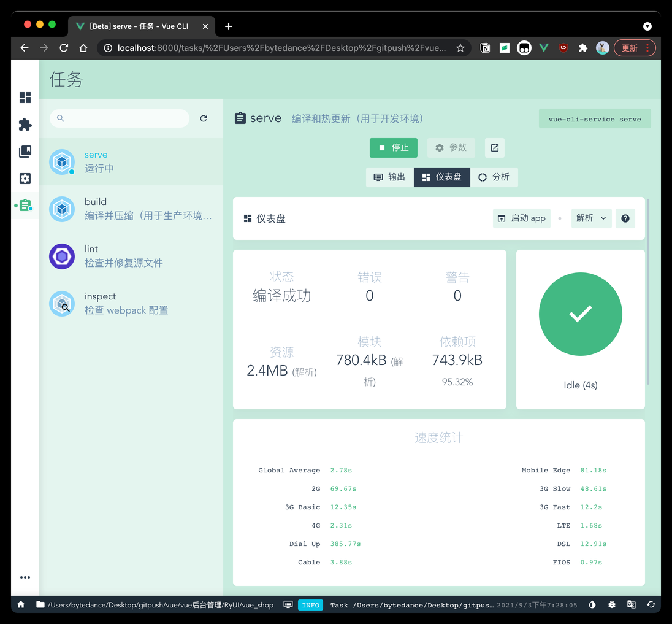
Task: Click the 启动 app button
Action: pos(521,218)
